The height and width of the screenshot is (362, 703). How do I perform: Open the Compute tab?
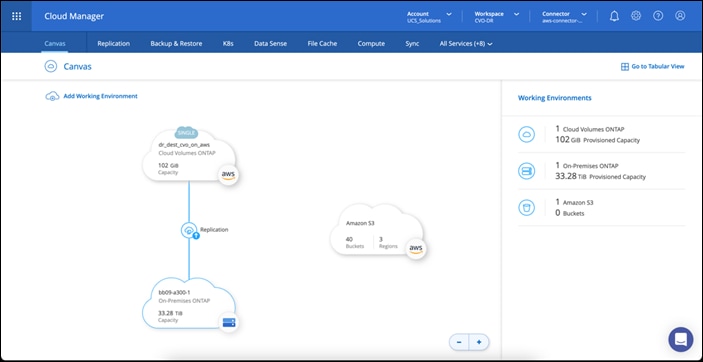pos(371,44)
